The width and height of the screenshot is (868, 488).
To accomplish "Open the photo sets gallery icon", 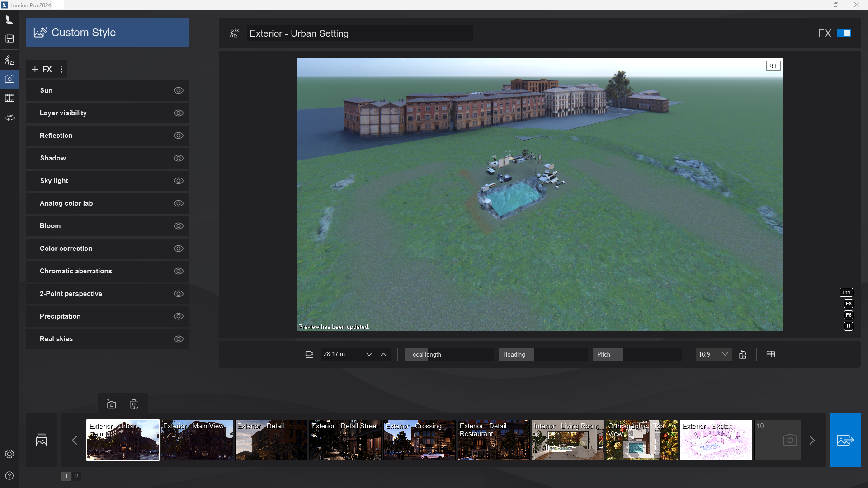I will click(42, 440).
